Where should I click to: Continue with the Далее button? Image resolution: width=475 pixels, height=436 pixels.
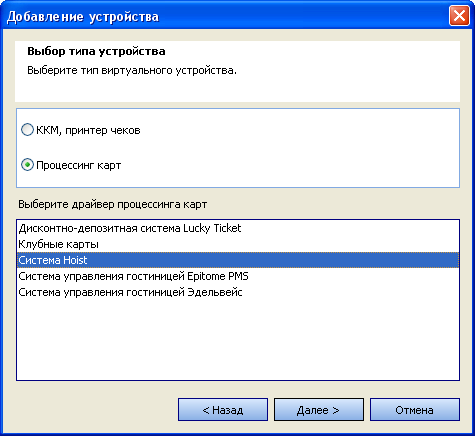[x=319, y=409]
